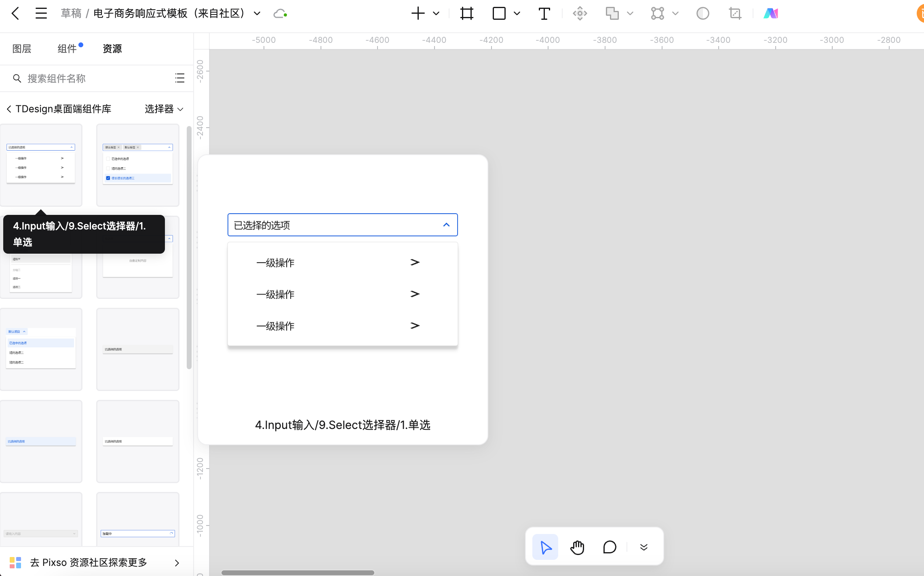
Task: Click the boolean operation icon
Action: point(612,13)
